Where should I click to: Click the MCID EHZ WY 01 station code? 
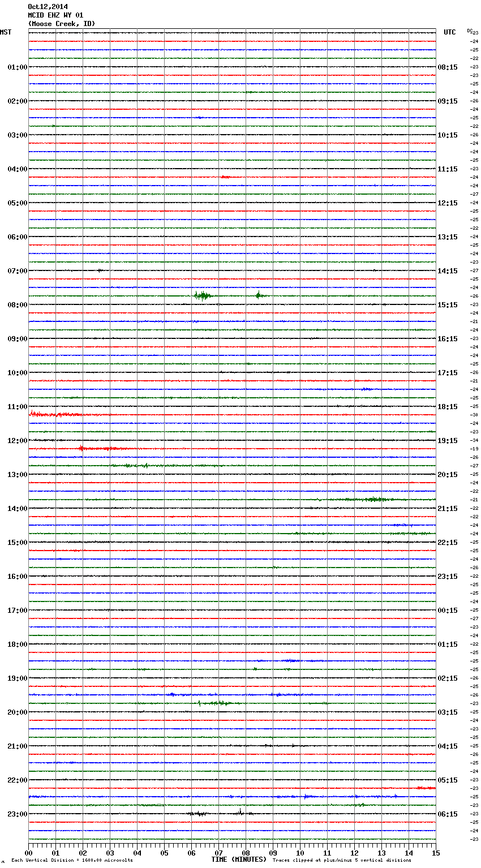55,15
